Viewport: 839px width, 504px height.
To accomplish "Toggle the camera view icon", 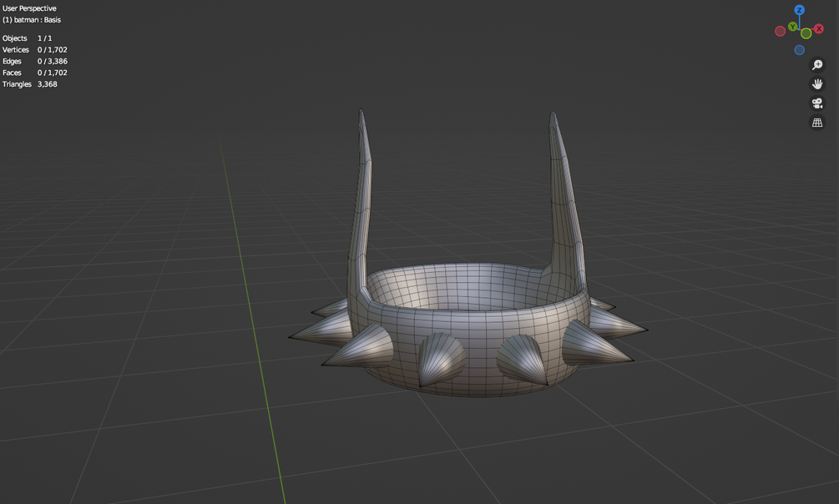I will 817,103.
